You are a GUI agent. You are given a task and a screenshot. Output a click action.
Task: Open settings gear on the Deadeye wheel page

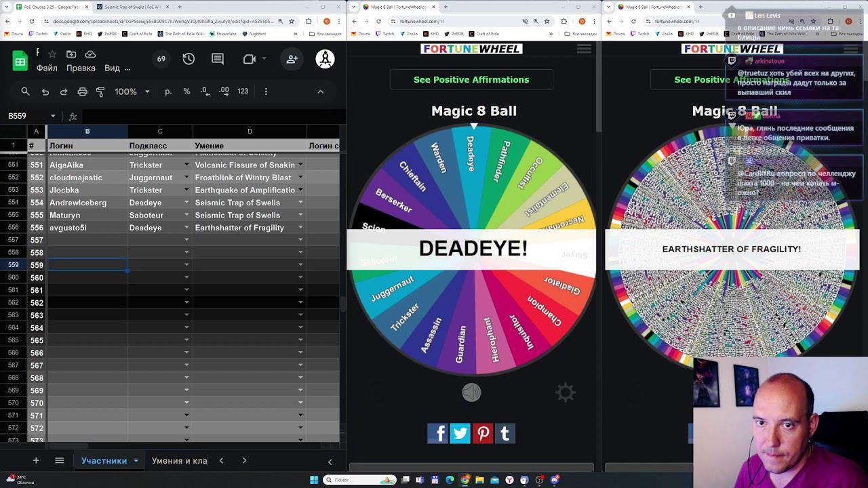(566, 392)
